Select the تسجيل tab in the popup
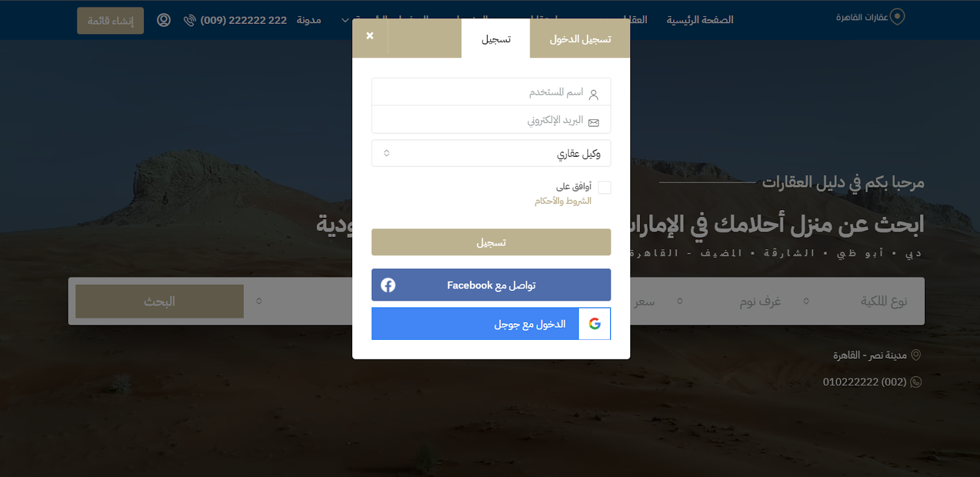This screenshot has height=477, width=980. 496,39
